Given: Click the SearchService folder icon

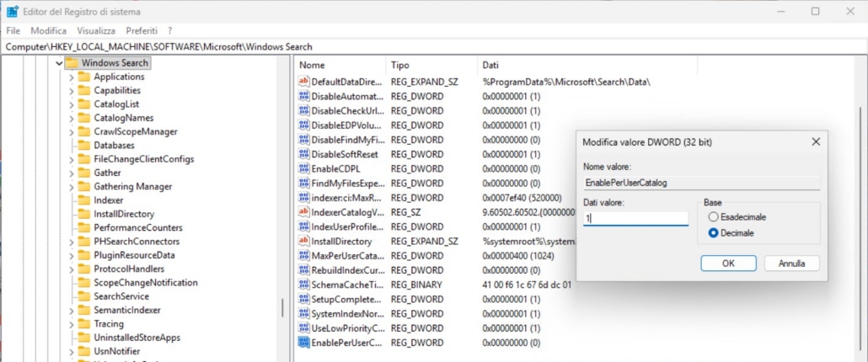Looking at the screenshot, I should click(x=84, y=296).
